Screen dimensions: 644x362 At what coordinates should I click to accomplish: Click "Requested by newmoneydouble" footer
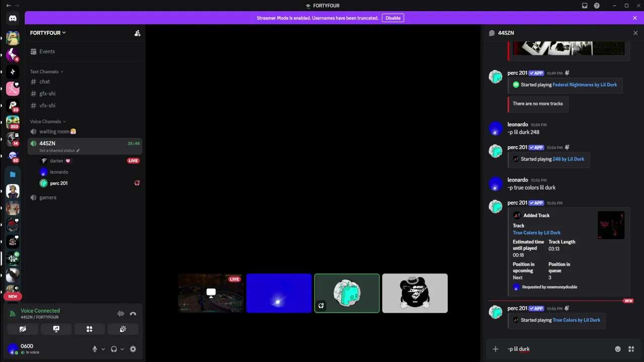549,287
